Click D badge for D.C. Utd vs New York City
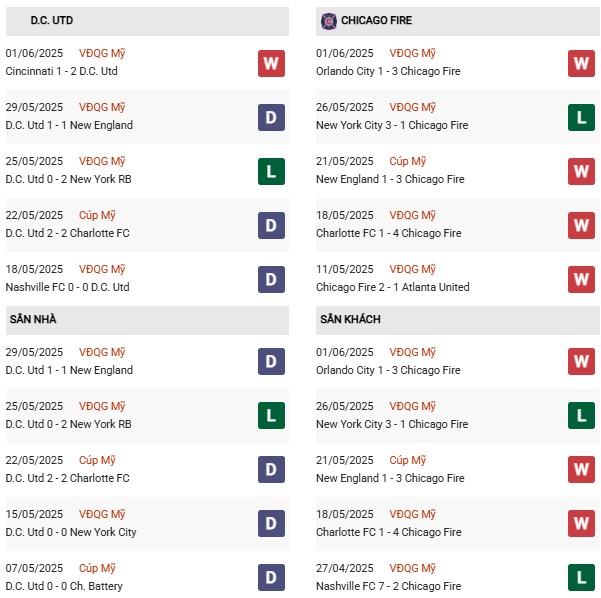Viewport: 601px width, 598px height. tap(271, 524)
